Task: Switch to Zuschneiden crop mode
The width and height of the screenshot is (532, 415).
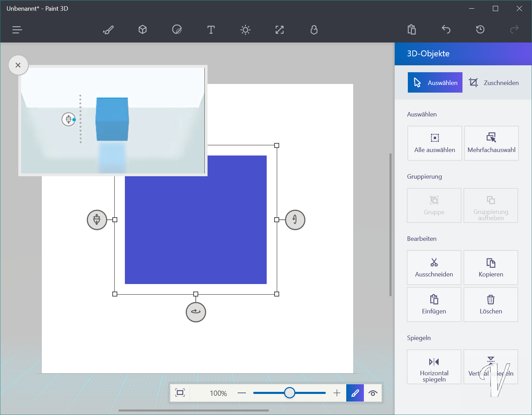Action: pyautogui.click(x=494, y=83)
